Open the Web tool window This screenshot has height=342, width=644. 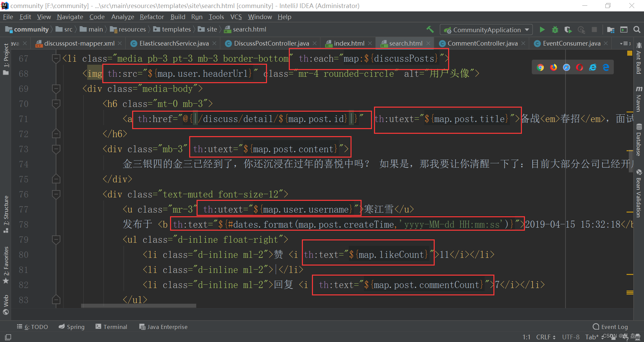click(6, 305)
